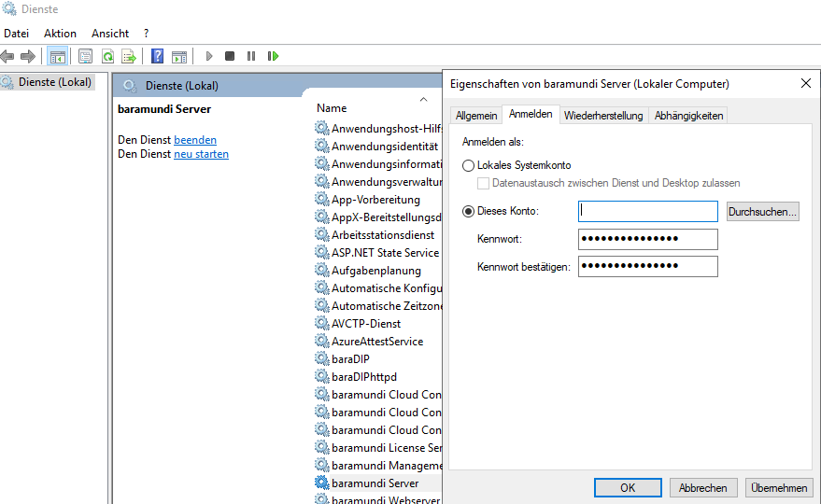Viewport: 821px width, 504px height.
Task: Open the Ansicht menu
Action: point(110,34)
